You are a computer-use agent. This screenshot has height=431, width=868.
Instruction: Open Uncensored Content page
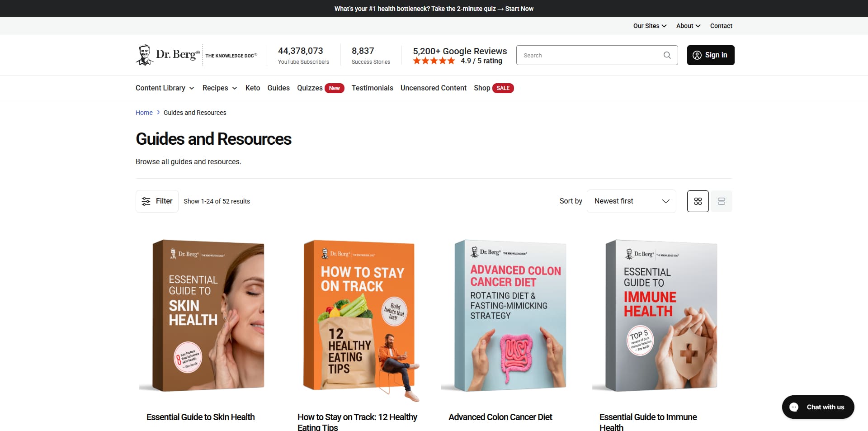434,88
